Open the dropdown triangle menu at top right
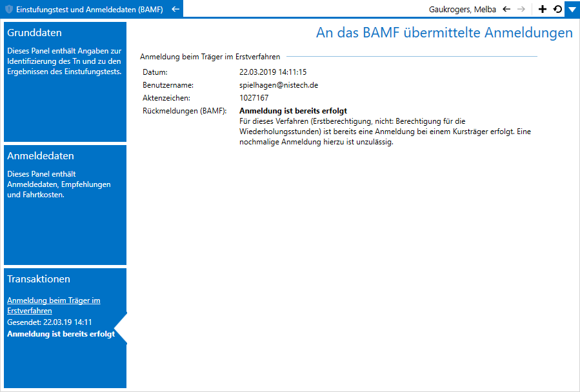The image size is (580, 392). (x=572, y=9)
